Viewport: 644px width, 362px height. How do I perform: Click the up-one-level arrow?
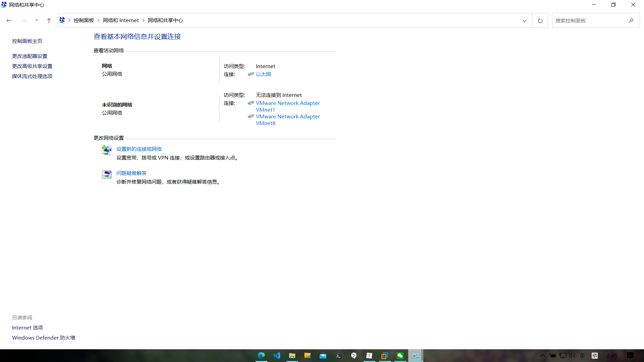[x=49, y=20]
